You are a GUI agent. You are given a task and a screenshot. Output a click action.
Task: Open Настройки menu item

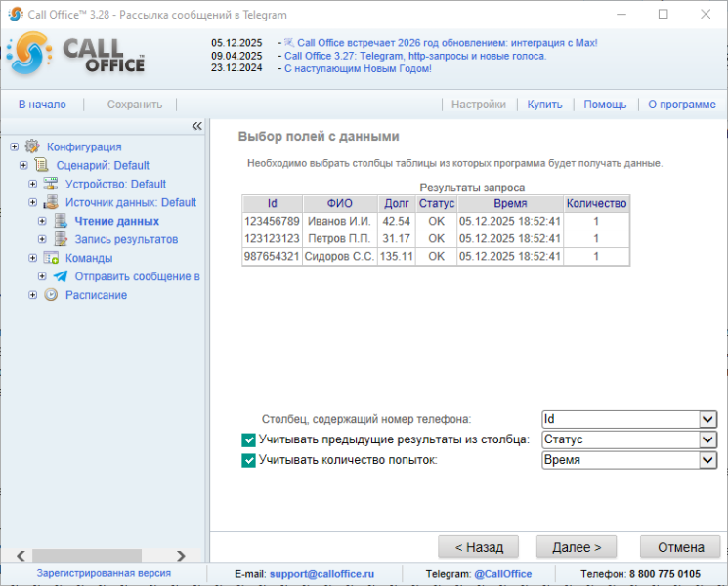click(479, 105)
